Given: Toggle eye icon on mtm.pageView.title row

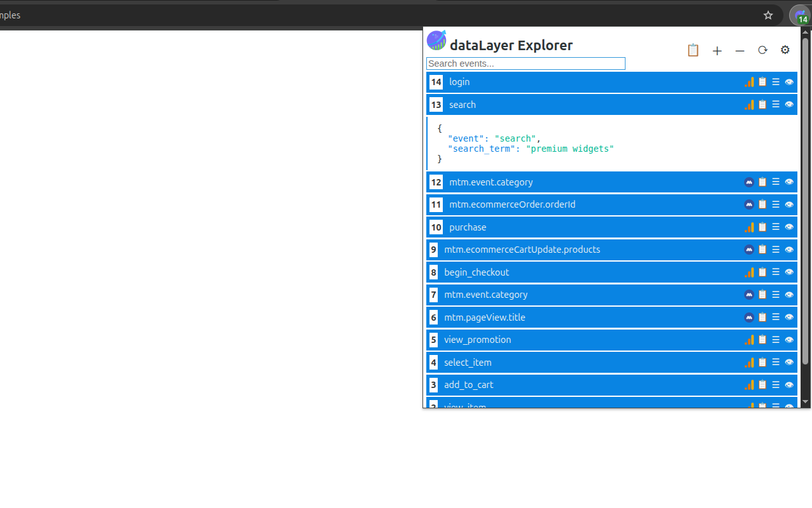Looking at the screenshot, I should [x=789, y=317].
